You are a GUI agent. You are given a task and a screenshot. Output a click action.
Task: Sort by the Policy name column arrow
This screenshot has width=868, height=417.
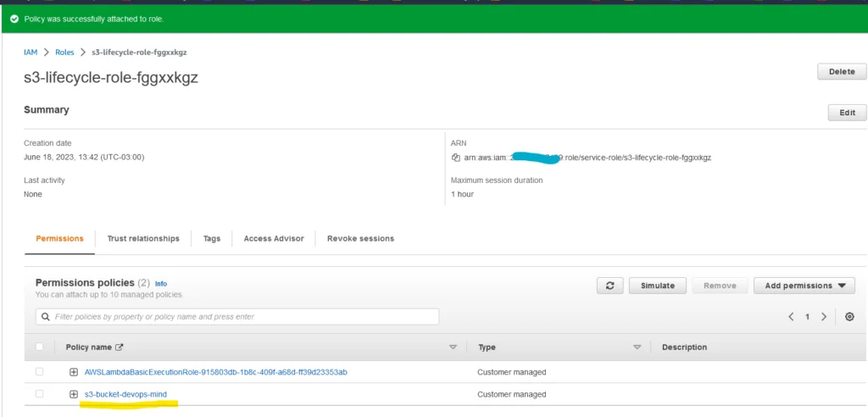click(453, 347)
